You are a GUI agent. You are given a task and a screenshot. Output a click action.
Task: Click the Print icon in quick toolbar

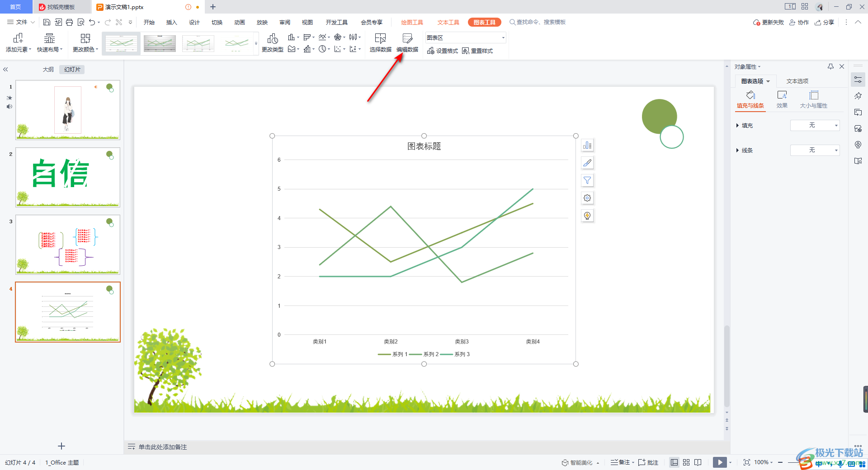tap(69, 22)
